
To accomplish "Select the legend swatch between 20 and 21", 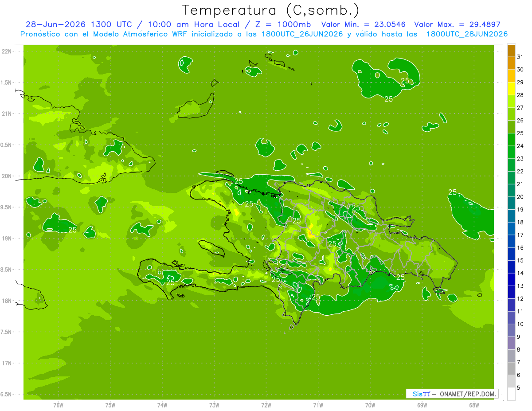I will 511,191.
